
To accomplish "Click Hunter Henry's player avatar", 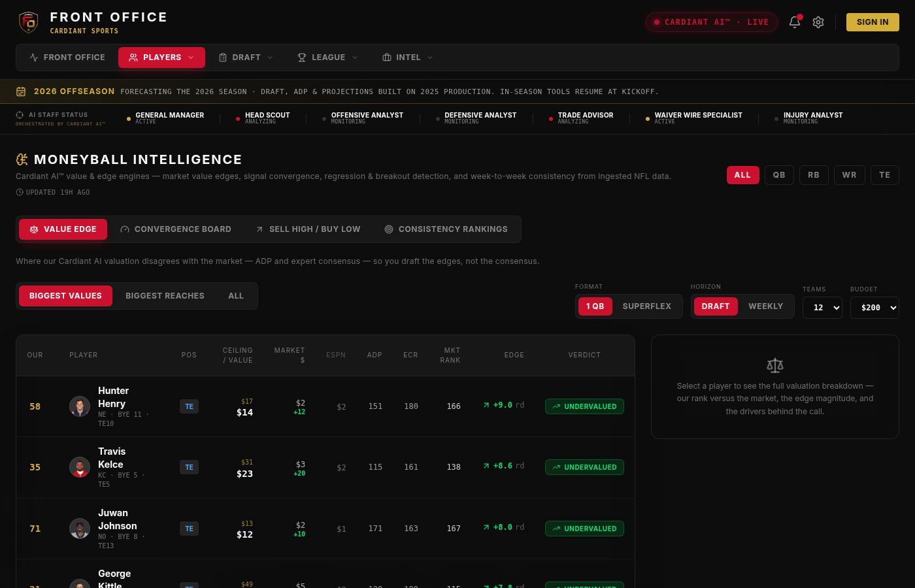I will click(x=80, y=406).
